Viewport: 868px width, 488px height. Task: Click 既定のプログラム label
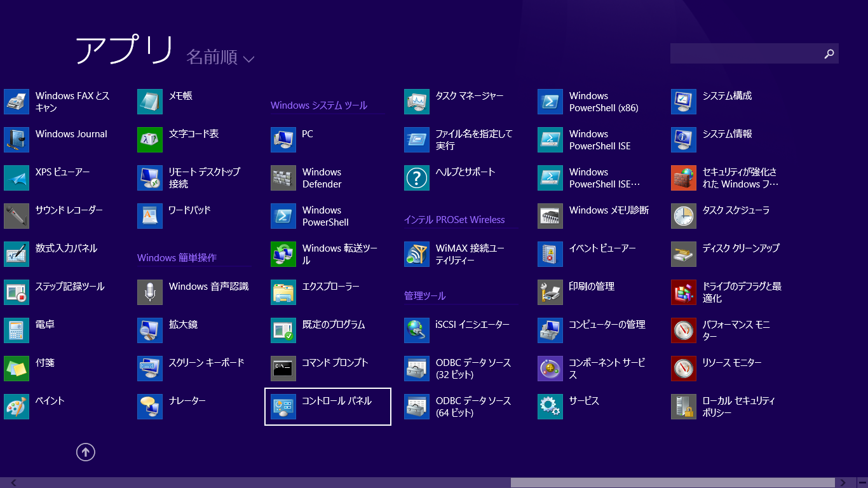(334, 325)
